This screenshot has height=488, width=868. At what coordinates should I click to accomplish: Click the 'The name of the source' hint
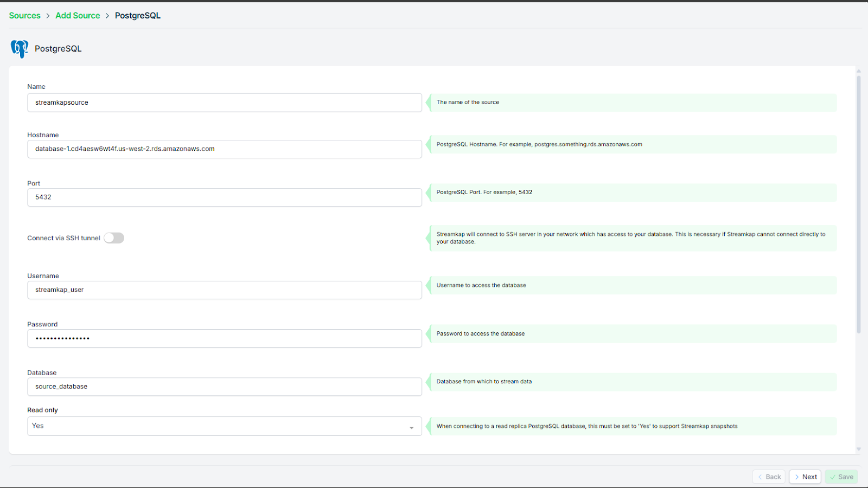pyautogui.click(x=468, y=102)
